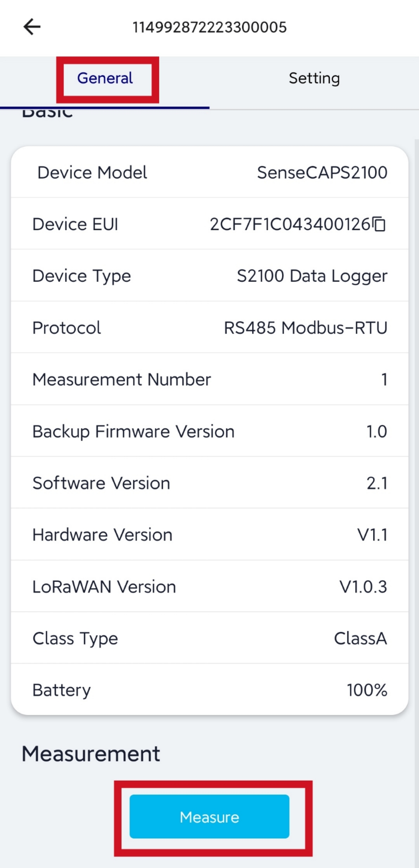Tap the SenseCAPS2100 model value

322,172
